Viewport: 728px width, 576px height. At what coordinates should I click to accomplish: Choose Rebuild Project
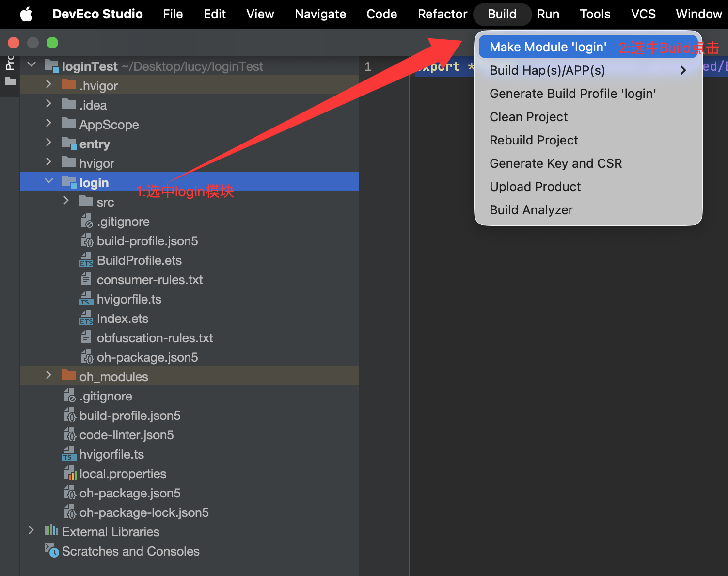pyautogui.click(x=588, y=140)
